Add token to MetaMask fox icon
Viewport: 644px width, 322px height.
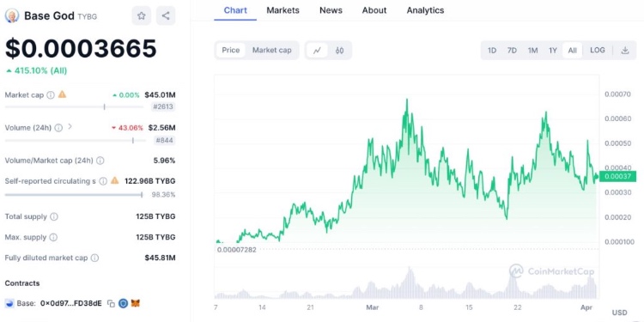click(x=136, y=303)
